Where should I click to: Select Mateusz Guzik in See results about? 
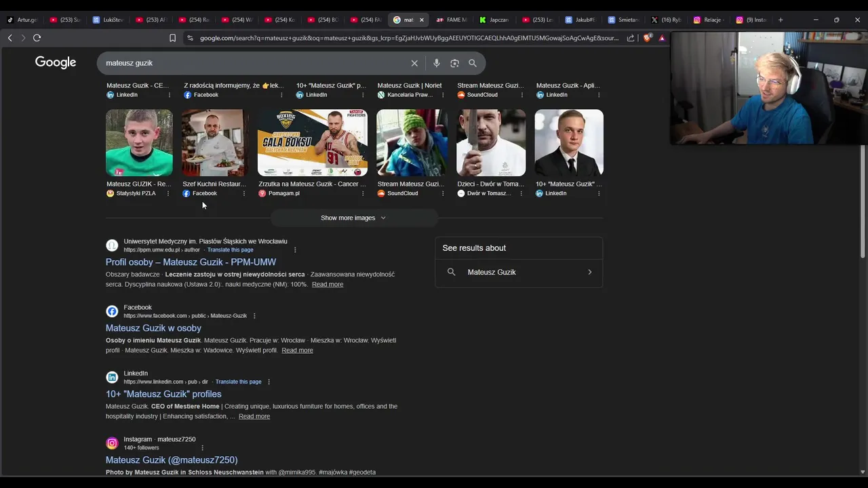(519, 272)
